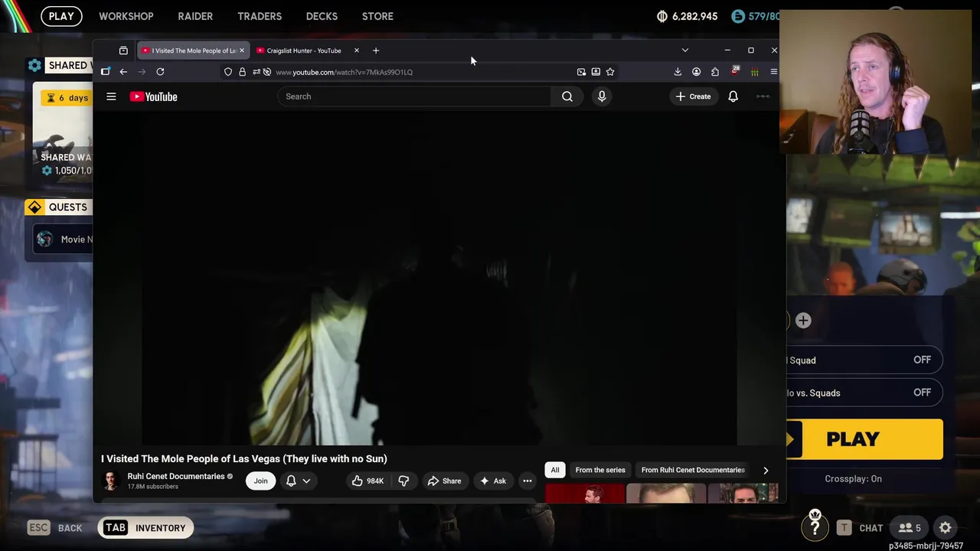This screenshot has width=980, height=551.
Task: Go to YouTube home via the logo
Action: click(x=153, y=96)
